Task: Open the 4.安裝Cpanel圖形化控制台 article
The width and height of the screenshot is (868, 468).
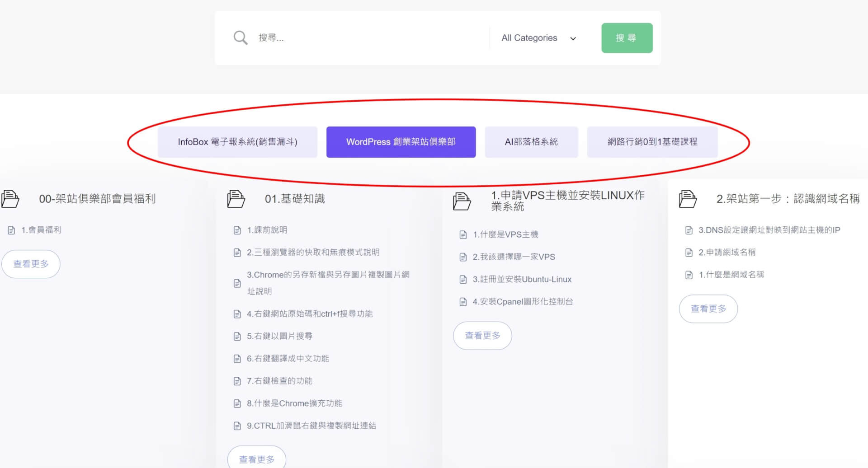Action: pyautogui.click(x=523, y=301)
